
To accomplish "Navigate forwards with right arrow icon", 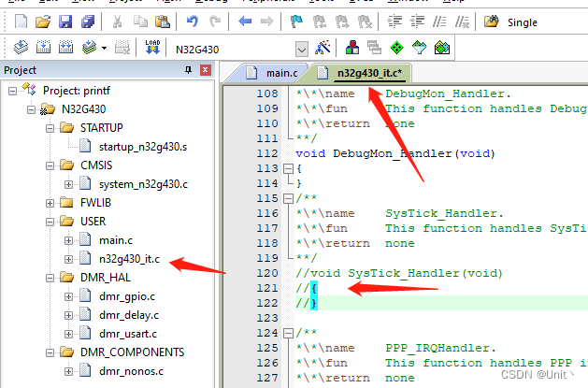I will coord(267,22).
